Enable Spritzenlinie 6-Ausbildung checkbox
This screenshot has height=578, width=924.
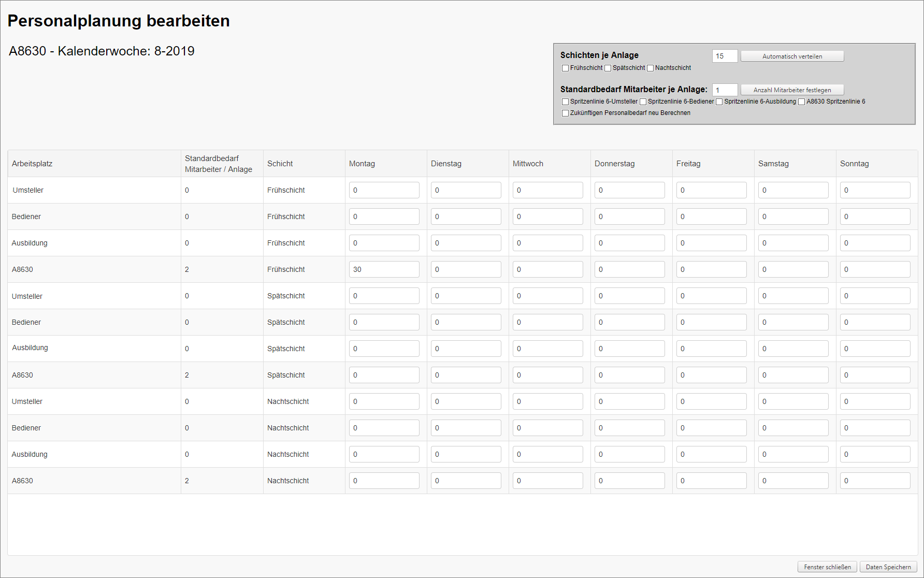point(719,102)
